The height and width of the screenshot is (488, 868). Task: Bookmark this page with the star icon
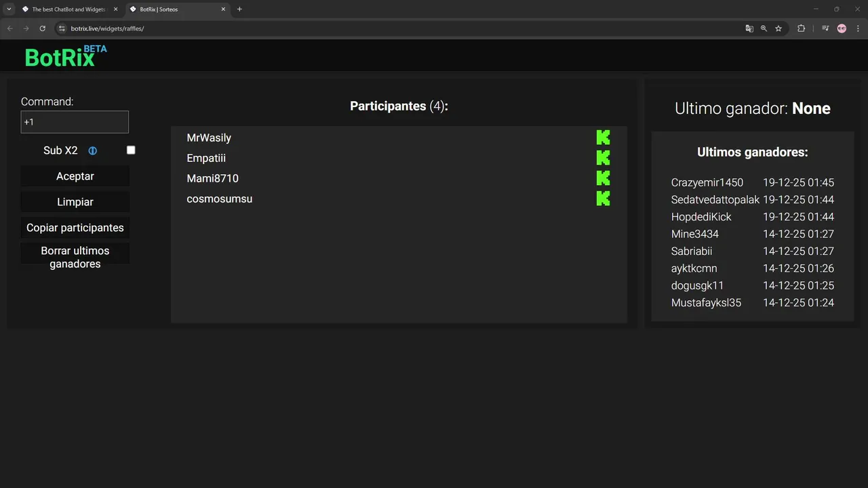778,28
